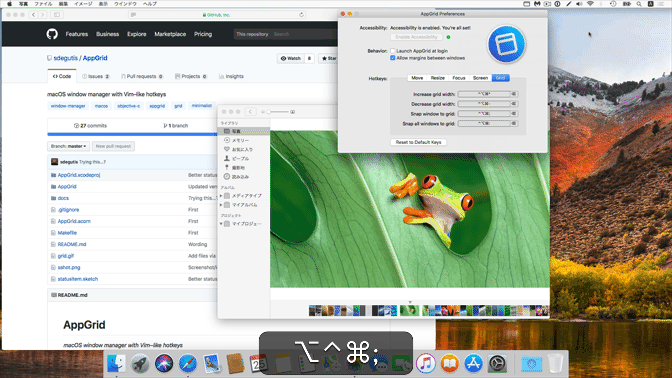Viewport: 672px width, 378px height.
Task: Open the ファイル menu in the menu bar
Action: click(x=43, y=4)
